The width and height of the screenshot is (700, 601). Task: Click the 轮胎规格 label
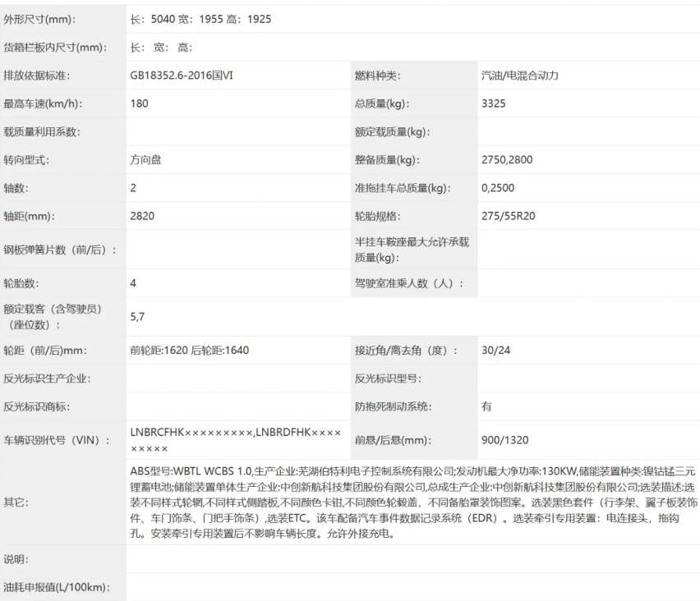point(378,216)
